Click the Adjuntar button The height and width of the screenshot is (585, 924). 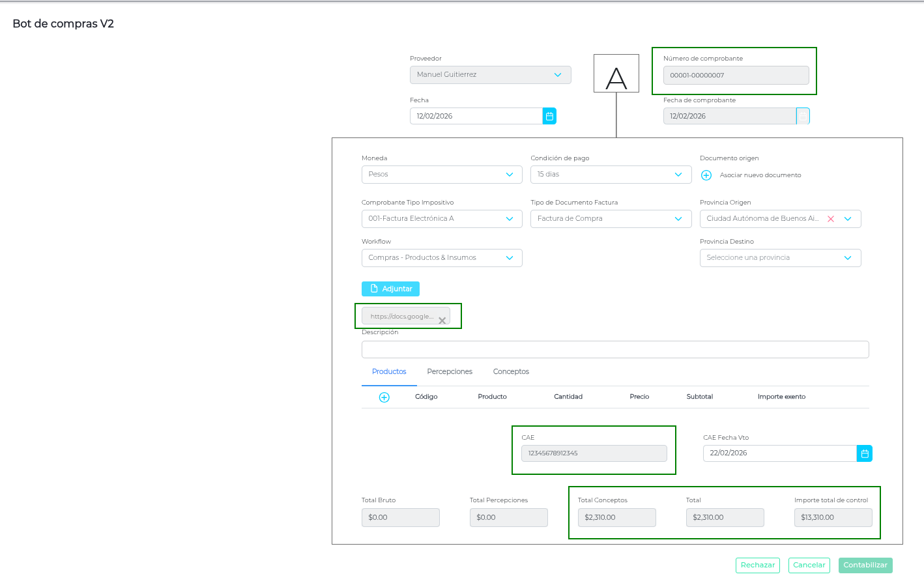[390, 289]
